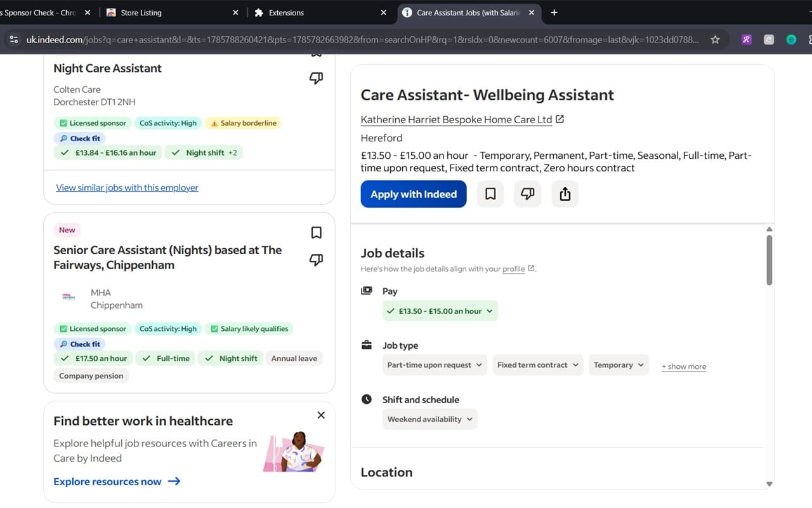Expand the Temporary job type dropdown
This screenshot has width=812, height=508.
(619, 365)
